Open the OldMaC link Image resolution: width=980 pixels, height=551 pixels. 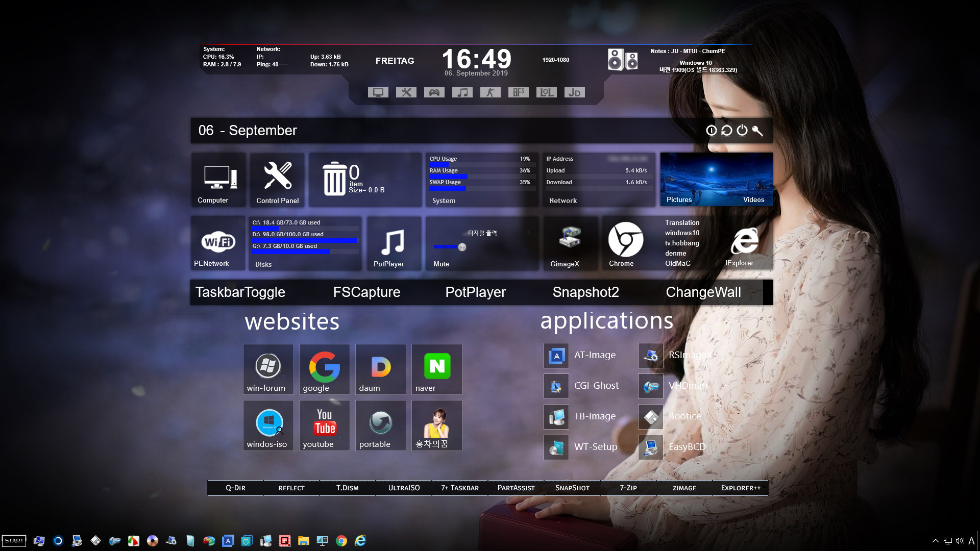point(677,263)
